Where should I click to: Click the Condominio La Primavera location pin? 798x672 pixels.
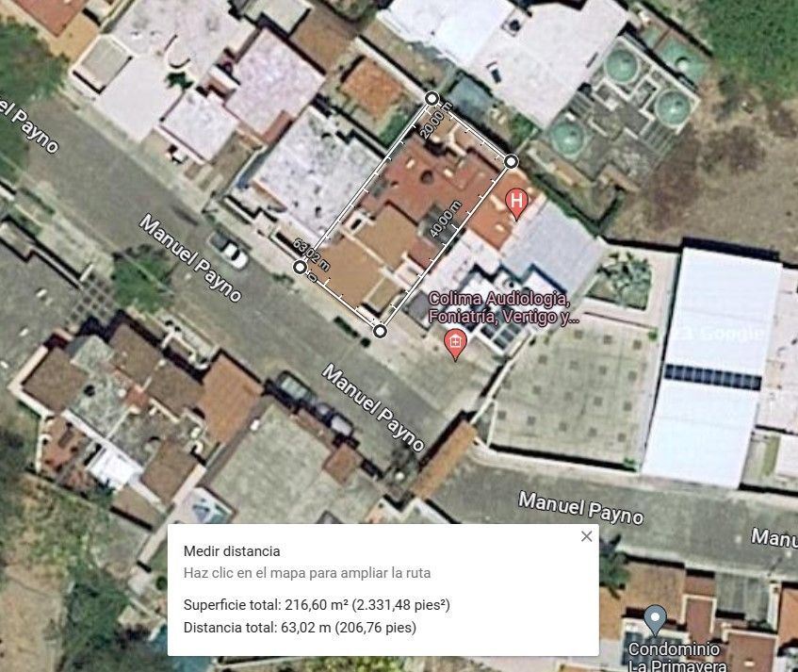[x=656, y=619]
